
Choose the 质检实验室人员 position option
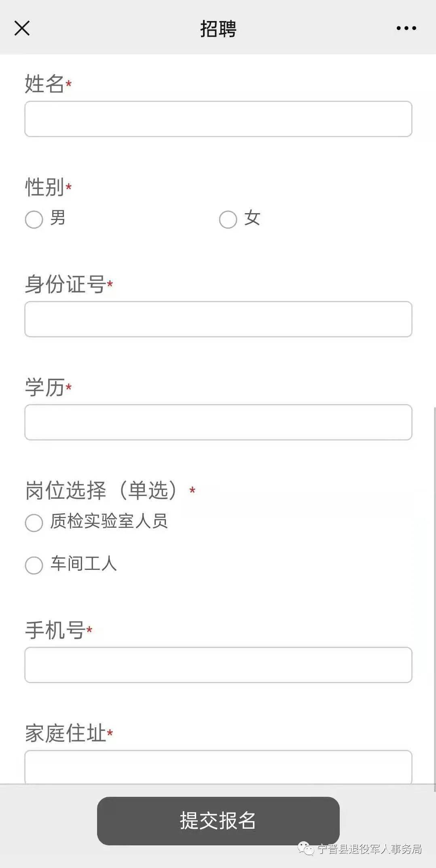[x=34, y=523]
